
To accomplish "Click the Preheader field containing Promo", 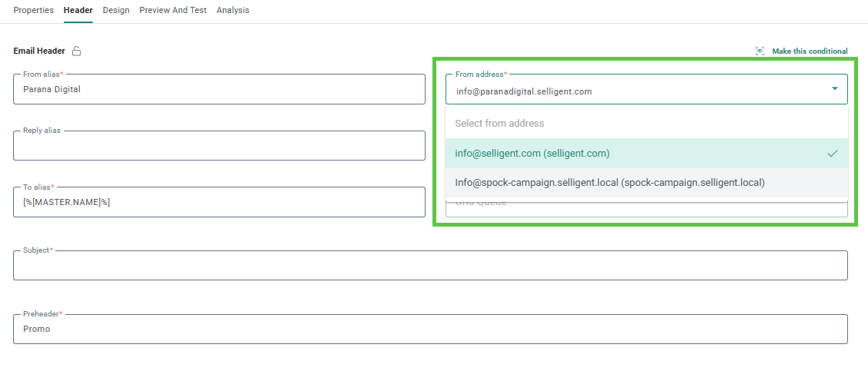I will (430, 330).
